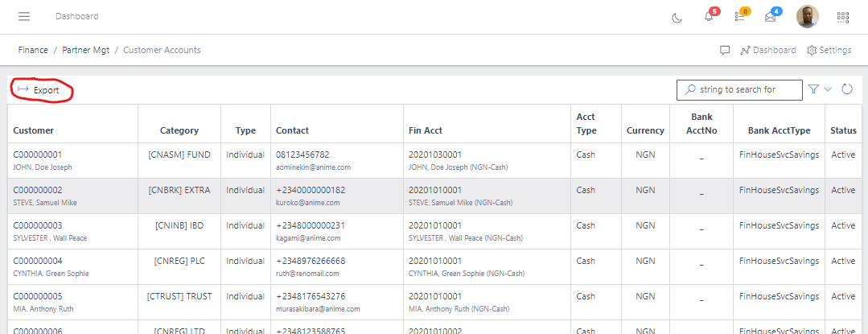Select customer C000000005 row

[x=434, y=303]
